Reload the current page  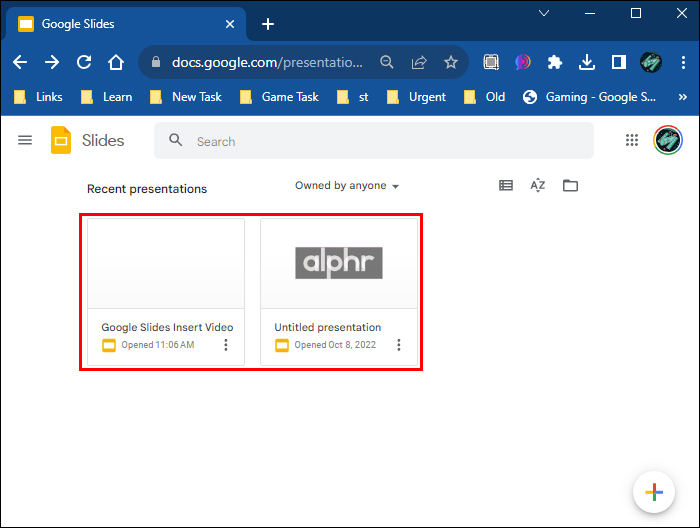pos(84,62)
